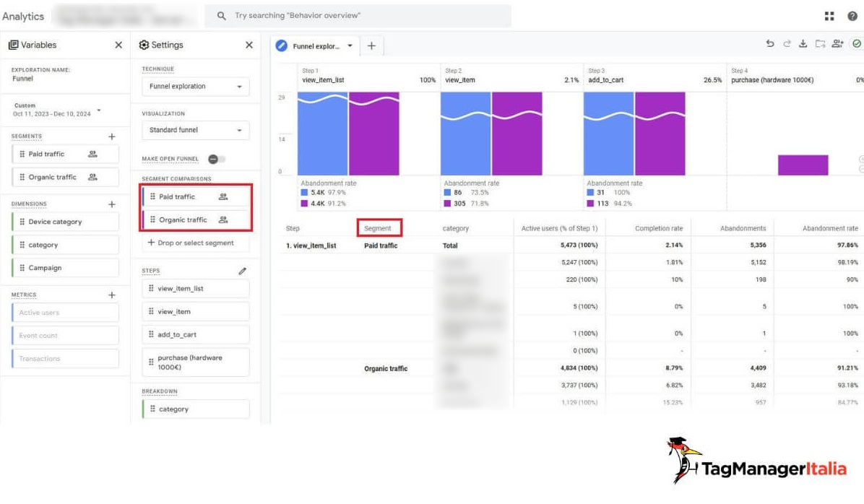Select the Active users metric
This screenshot has width=864, height=504.
66,313
